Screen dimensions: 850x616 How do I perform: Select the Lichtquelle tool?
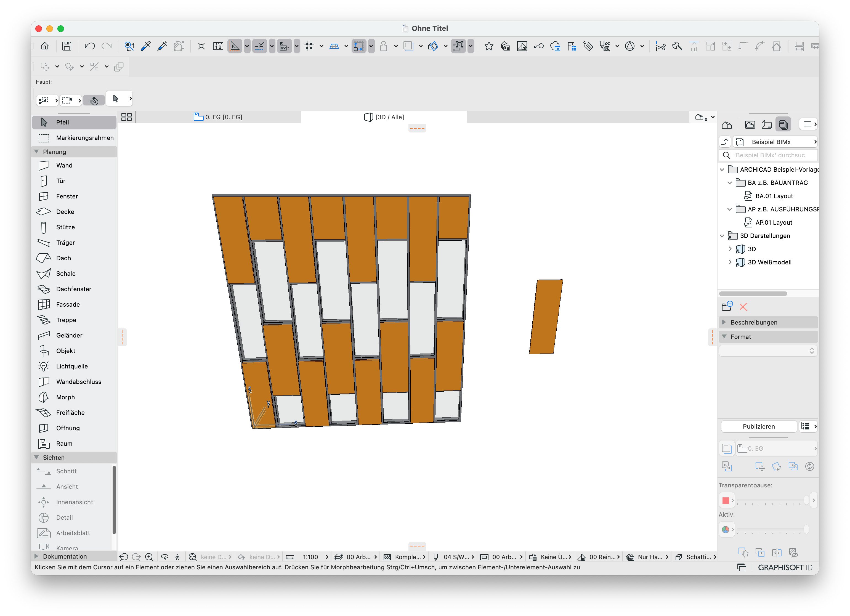pyautogui.click(x=74, y=367)
